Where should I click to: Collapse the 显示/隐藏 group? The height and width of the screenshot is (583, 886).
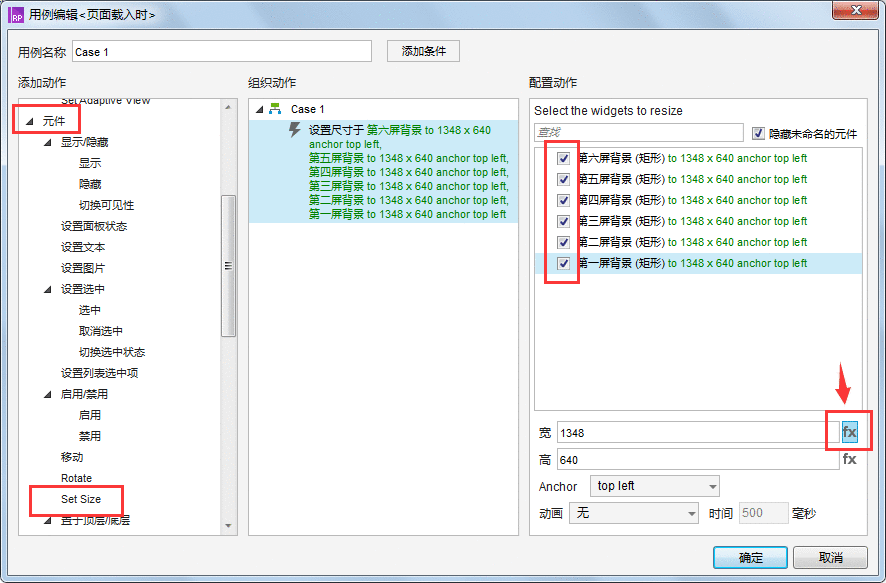pyautogui.click(x=48, y=142)
